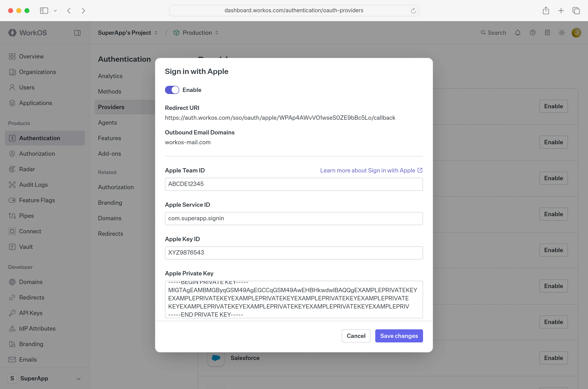The width and height of the screenshot is (588, 389).
Task: Open Safari sidebar options chevron
Action: (55, 11)
